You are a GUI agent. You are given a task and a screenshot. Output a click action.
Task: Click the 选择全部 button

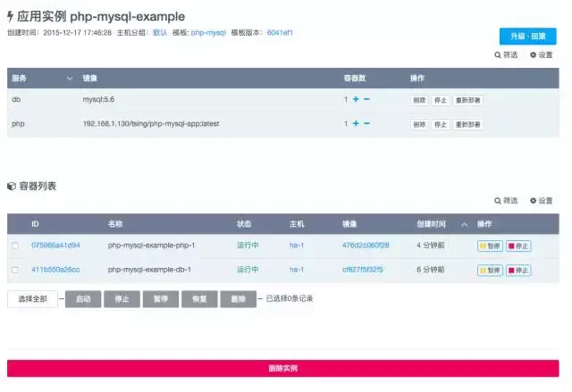32,299
